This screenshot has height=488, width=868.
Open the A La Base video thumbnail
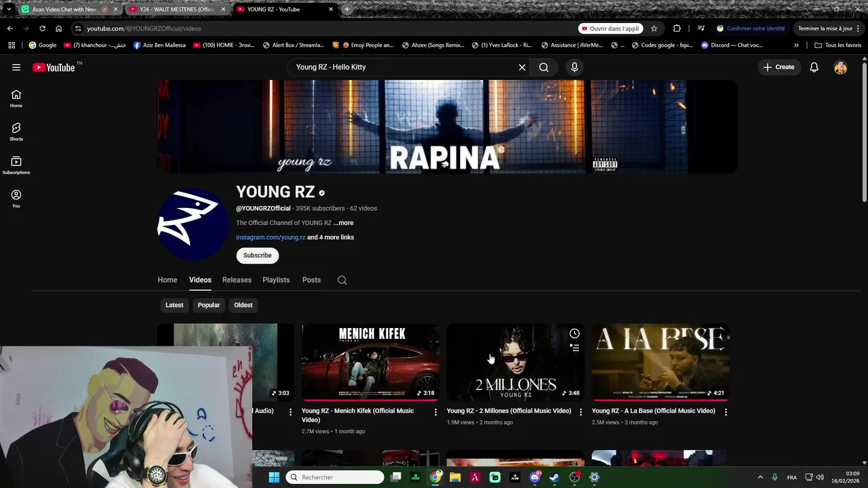pyautogui.click(x=660, y=362)
